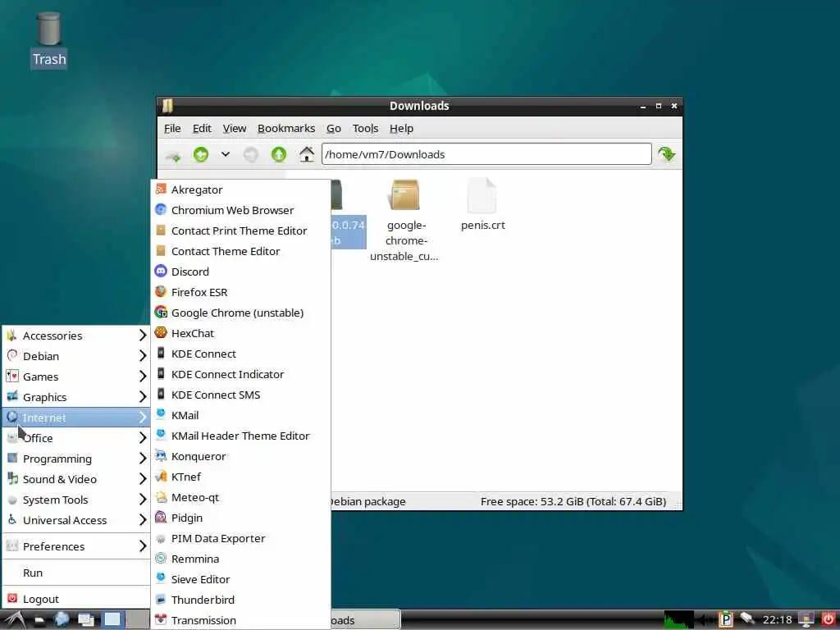Image resolution: width=840 pixels, height=630 pixels.
Task: Expand the Debian submenu
Action: 76,356
